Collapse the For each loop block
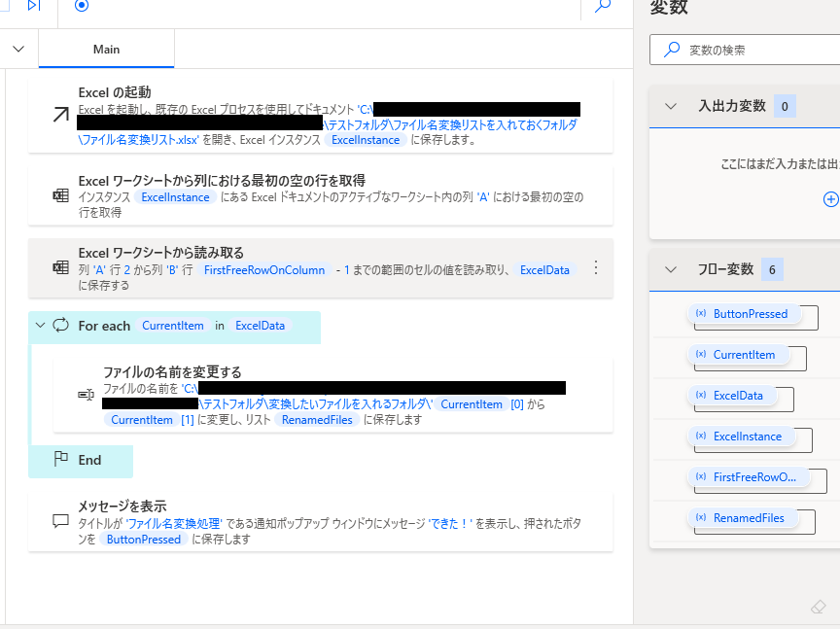The width and height of the screenshot is (840, 629). [x=38, y=326]
